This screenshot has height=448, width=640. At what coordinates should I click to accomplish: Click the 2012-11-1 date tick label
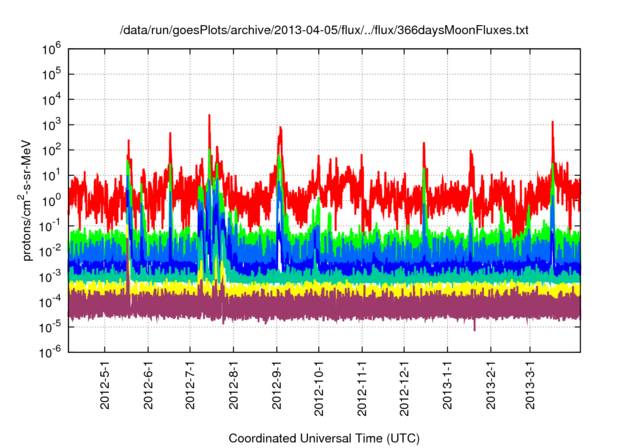361,383
